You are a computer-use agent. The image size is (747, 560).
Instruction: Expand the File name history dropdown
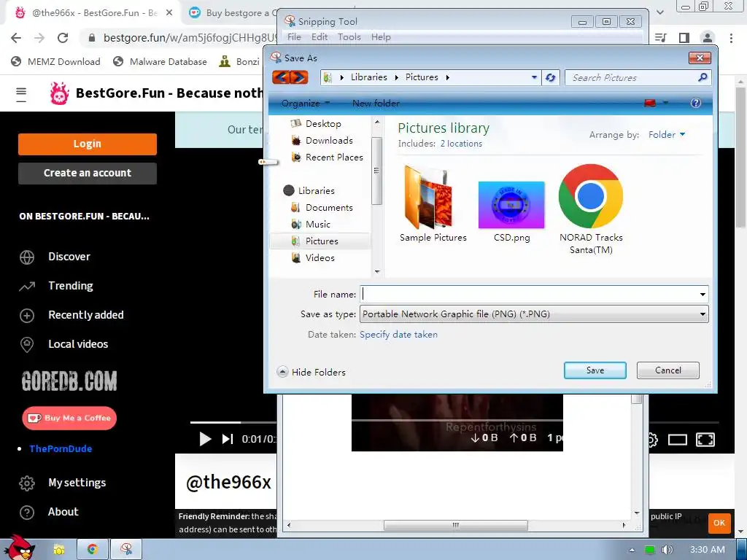coord(703,295)
